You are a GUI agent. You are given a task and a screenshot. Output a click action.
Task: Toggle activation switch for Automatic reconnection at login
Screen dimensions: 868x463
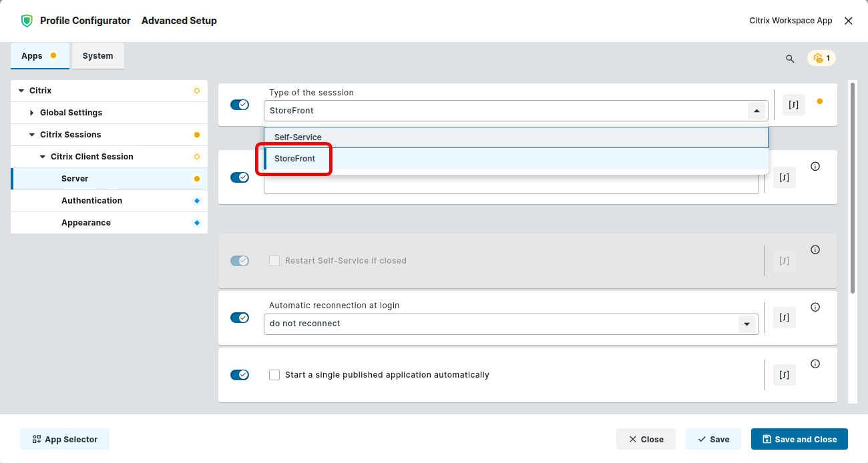click(240, 318)
